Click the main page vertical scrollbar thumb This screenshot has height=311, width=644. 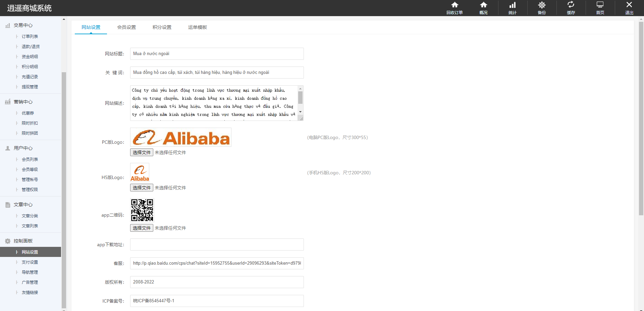click(x=641, y=119)
